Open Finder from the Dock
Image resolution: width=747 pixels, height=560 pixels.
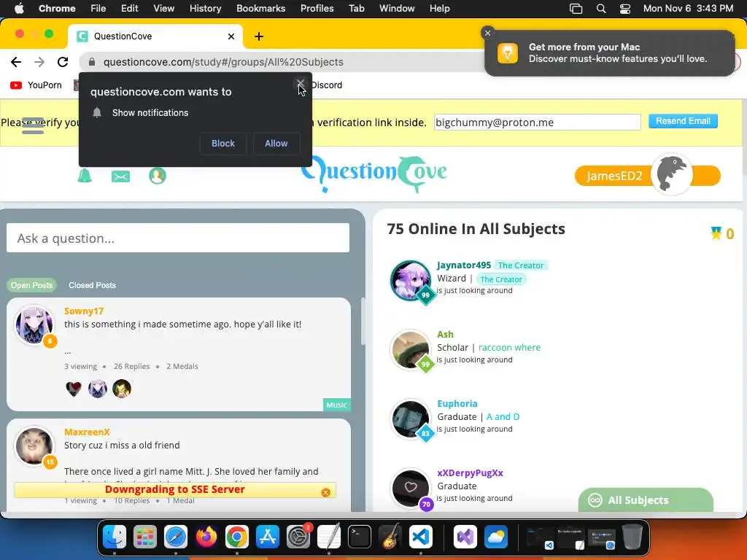click(115, 537)
